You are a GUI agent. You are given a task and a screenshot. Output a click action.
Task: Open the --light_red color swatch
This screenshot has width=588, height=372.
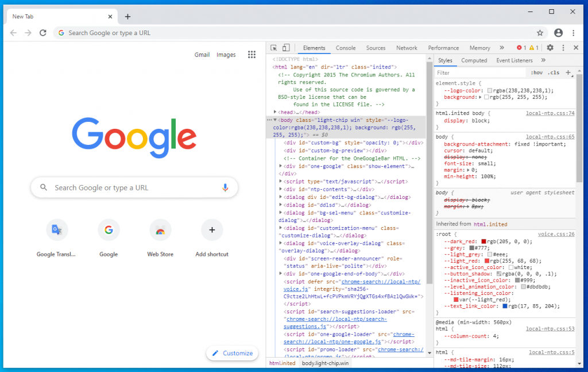487,261
